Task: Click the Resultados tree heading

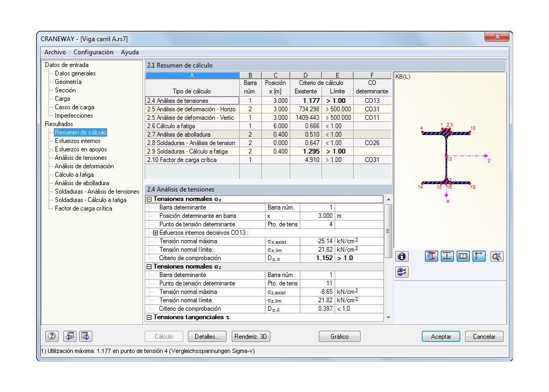Action: 59,124
